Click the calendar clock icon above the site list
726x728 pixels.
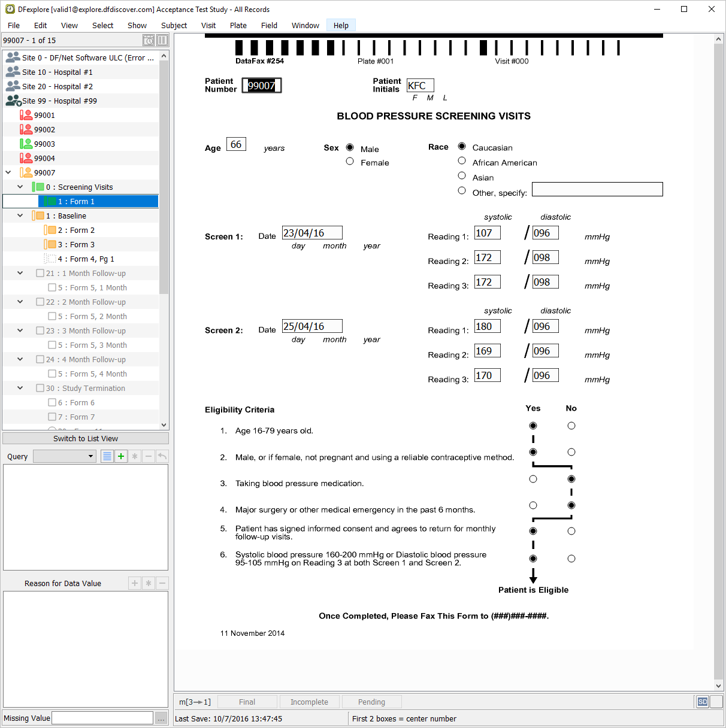(149, 40)
